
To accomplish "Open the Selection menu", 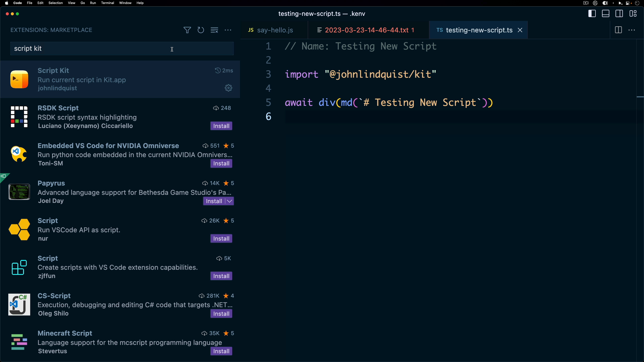I will click(56, 3).
